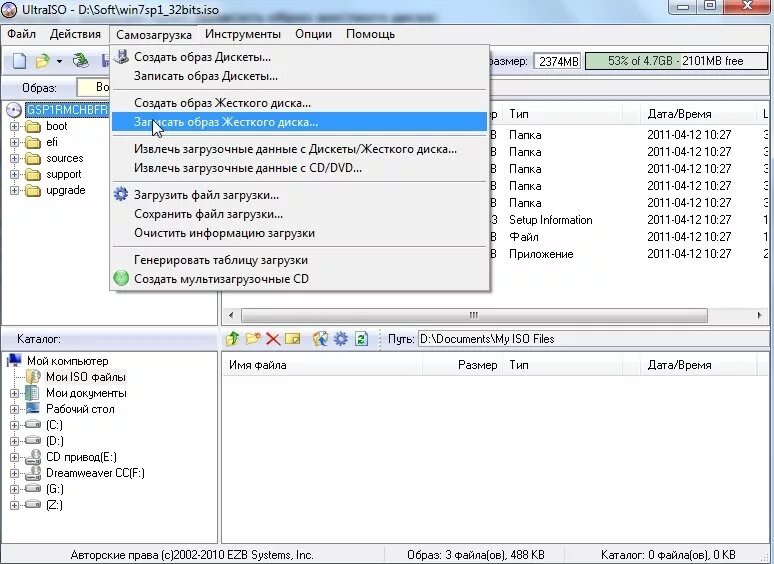Choose Записать образ Жесткого диска... menu entry
Viewport: 774px width, 564px height.
pos(299,122)
